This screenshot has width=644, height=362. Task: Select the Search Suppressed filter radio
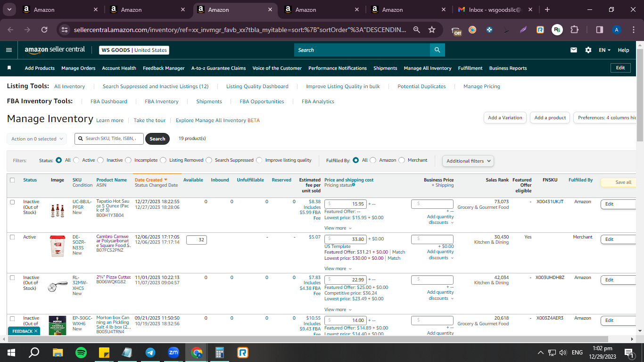[x=209, y=160]
